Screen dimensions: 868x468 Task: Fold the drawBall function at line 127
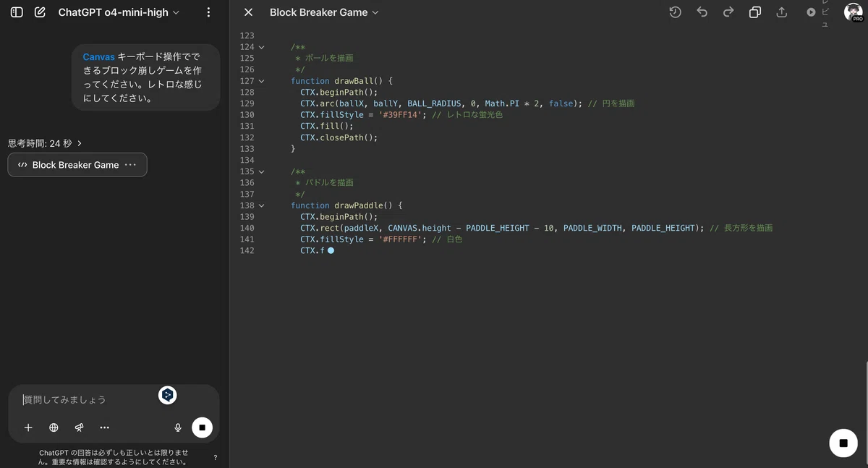[261, 81]
